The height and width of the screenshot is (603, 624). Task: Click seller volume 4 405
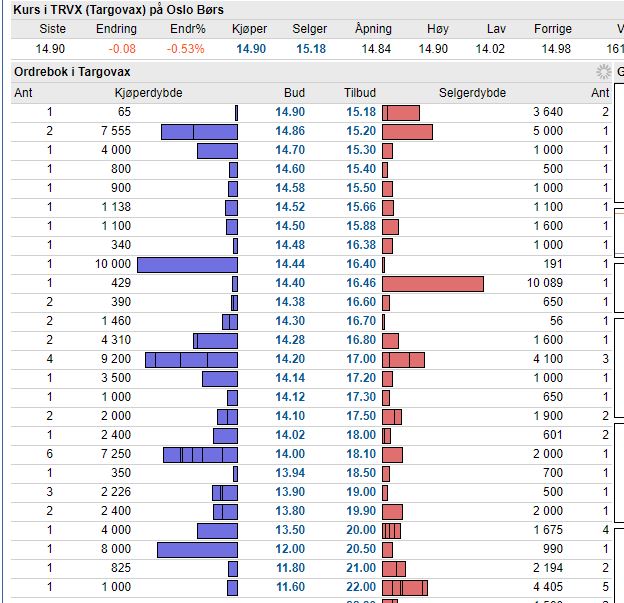coord(548,587)
